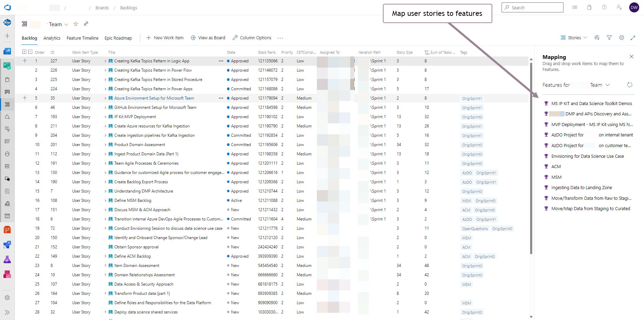Screen dimensions: 644x320
Task: Click the New Work Item button
Action: [x=165, y=38]
